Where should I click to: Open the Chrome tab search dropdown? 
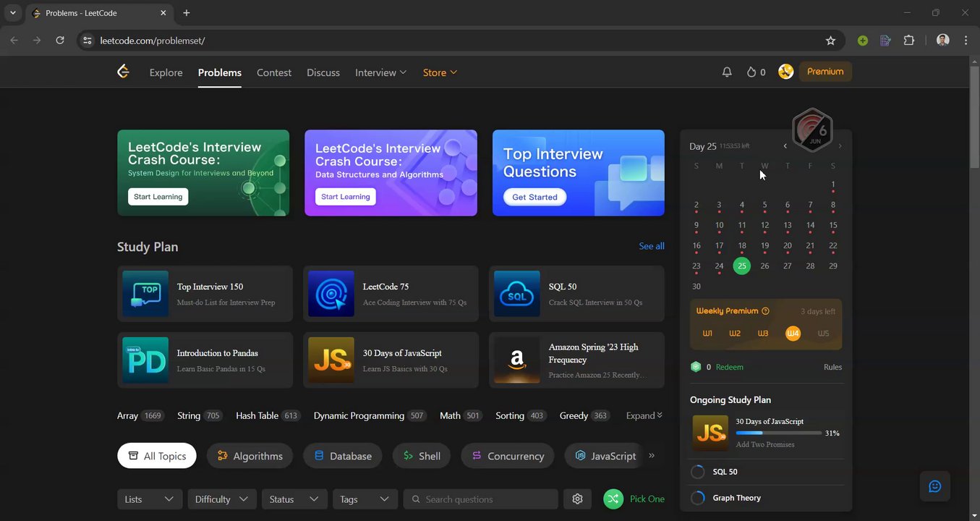pos(13,13)
